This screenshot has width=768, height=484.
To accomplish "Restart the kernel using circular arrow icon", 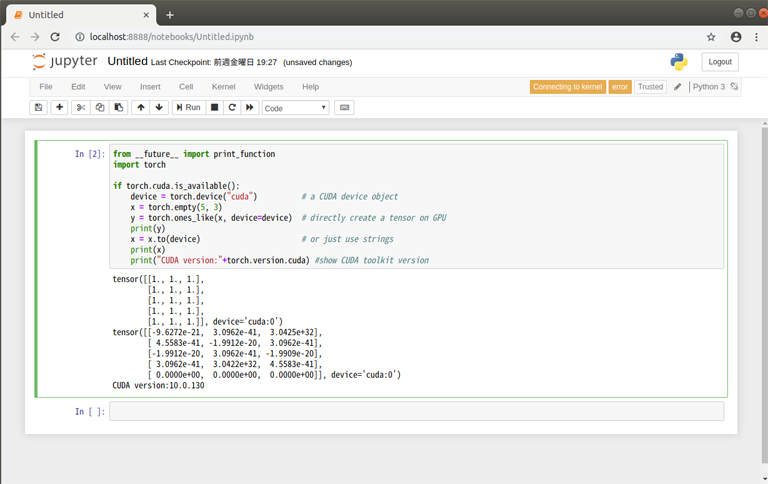I will pos(232,107).
